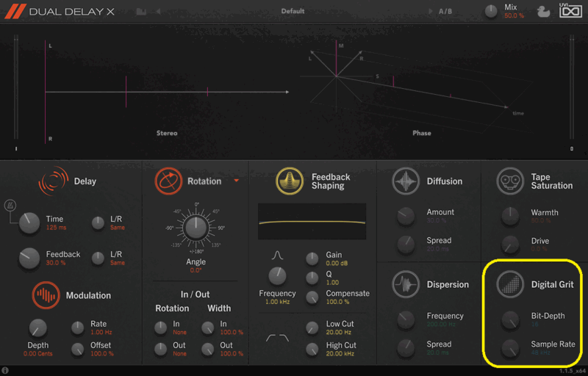
Task: Click the Compensate knob
Action: pos(312,297)
